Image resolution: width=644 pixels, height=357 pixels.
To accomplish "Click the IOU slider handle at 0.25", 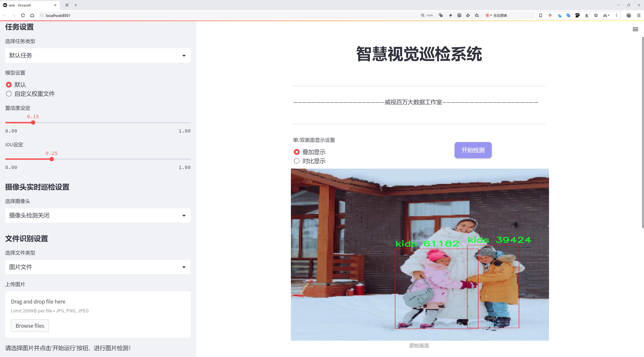I will [x=51, y=159].
